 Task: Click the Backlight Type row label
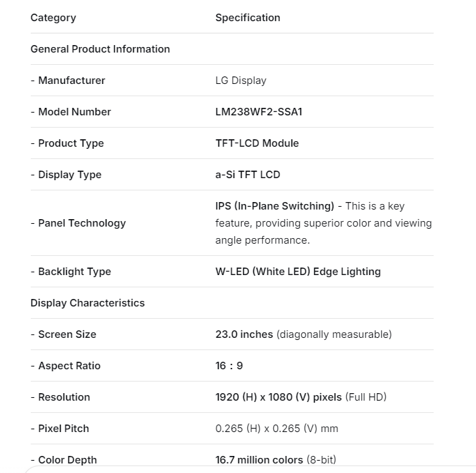point(70,272)
